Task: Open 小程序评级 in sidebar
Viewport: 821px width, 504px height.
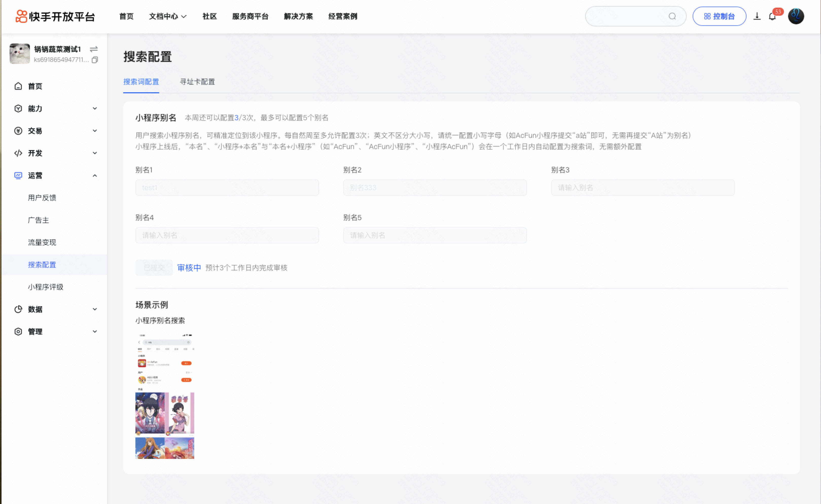Action: click(x=46, y=287)
